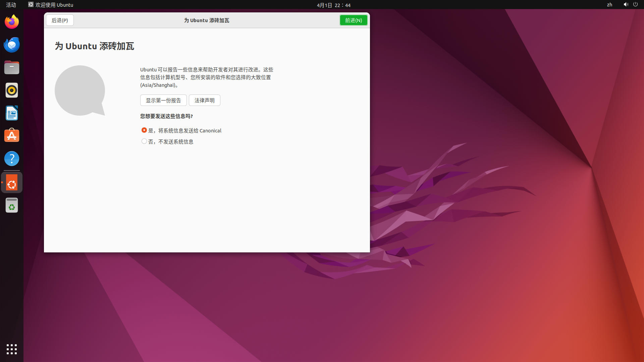The width and height of the screenshot is (644, 362).
Task: Open the Trash icon in dock
Action: point(12,205)
